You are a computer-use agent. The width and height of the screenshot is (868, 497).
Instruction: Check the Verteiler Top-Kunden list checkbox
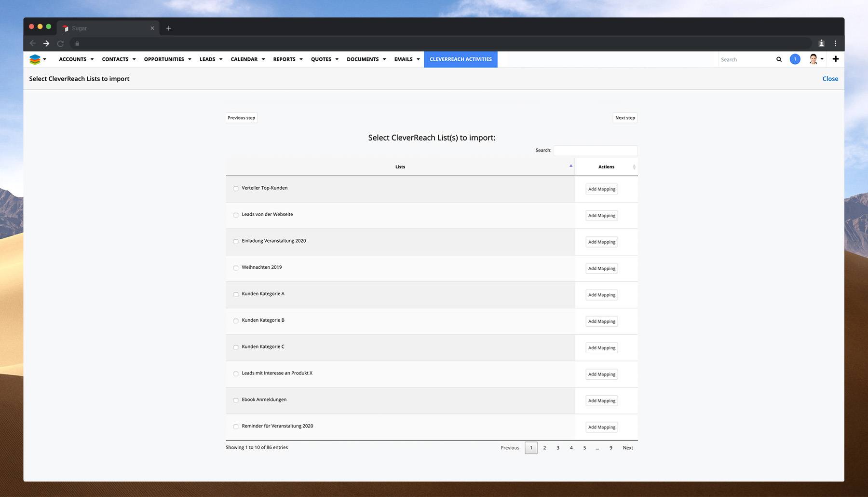pyautogui.click(x=236, y=189)
